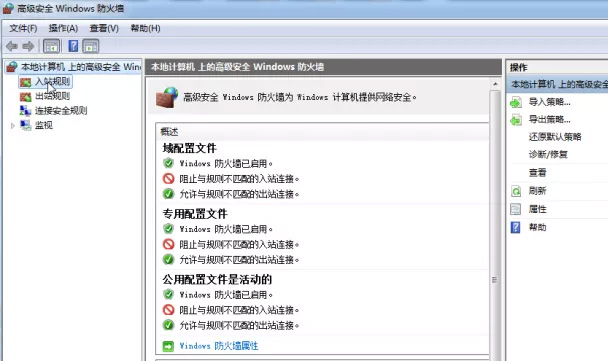Screen dimensions: 608x361
Task: Open the 文件(F) menu
Action: coord(23,28)
